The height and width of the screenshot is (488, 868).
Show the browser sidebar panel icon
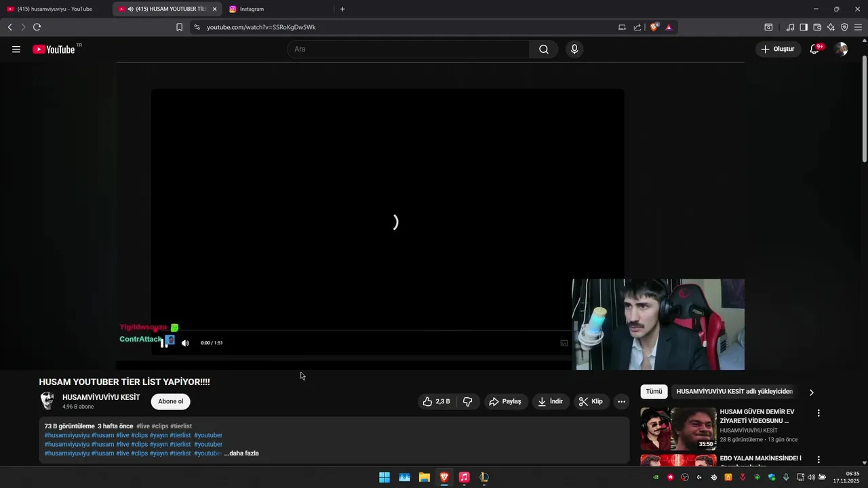(x=804, y=27)
